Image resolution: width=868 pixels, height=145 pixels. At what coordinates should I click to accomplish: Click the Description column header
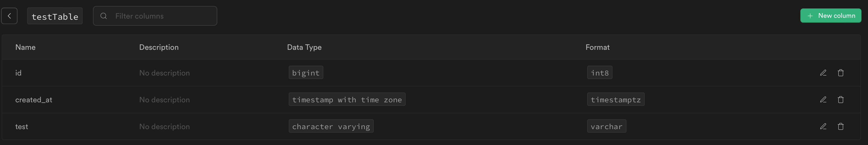click(159, 47)
